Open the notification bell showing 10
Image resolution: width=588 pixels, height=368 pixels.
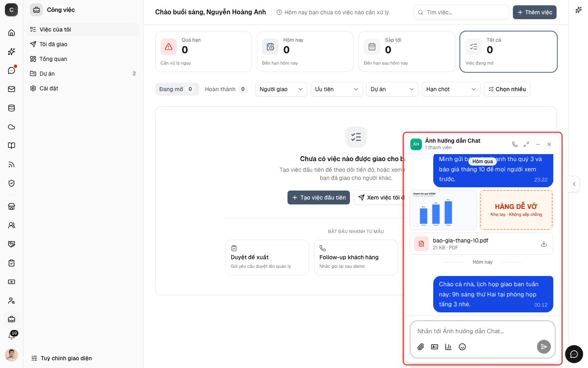point(11,336)
